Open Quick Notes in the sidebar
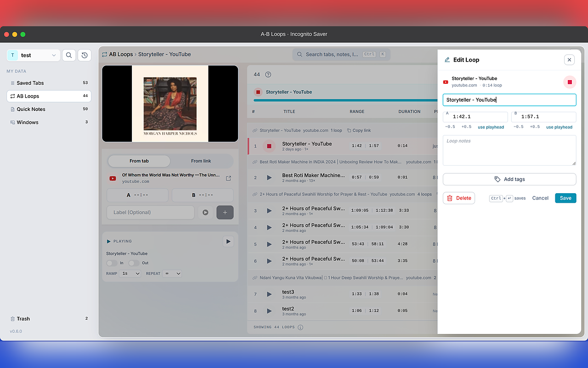 [x=49, y=109]
